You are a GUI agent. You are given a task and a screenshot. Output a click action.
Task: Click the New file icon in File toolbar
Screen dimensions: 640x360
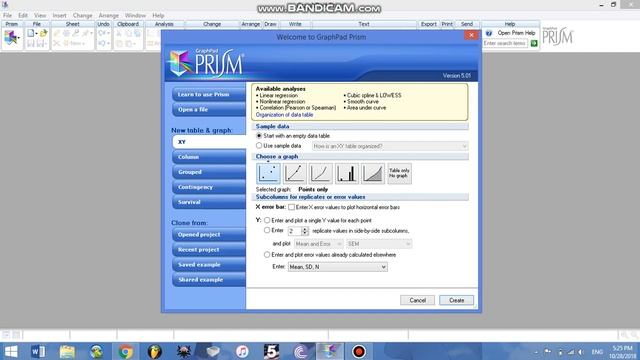31,33
